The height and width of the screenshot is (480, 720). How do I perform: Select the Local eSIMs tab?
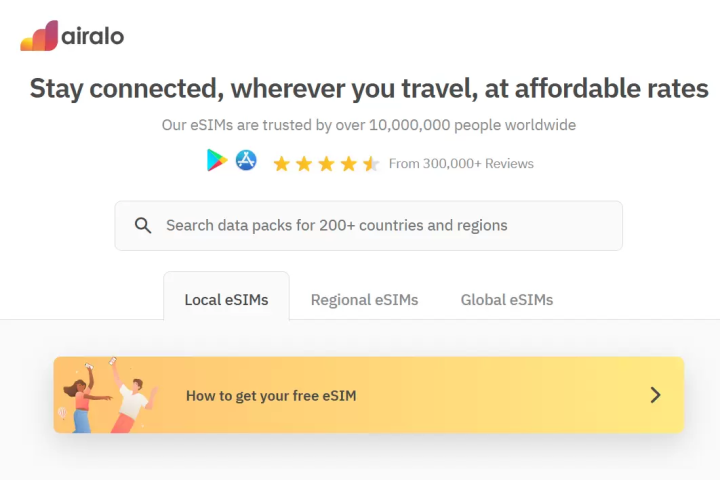(226, 299)
